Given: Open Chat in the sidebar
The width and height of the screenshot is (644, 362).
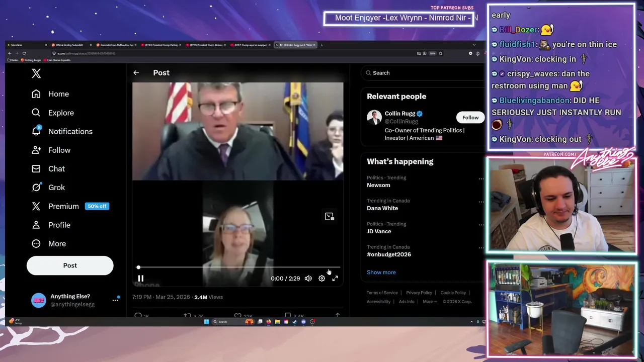Looking at the screenshot, I should coord(48,169).
